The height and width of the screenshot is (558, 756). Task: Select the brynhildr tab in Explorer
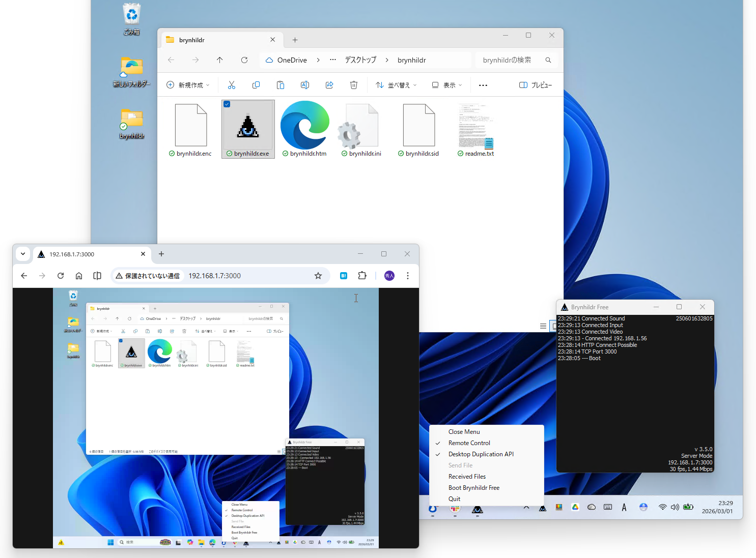pos(221,40)
